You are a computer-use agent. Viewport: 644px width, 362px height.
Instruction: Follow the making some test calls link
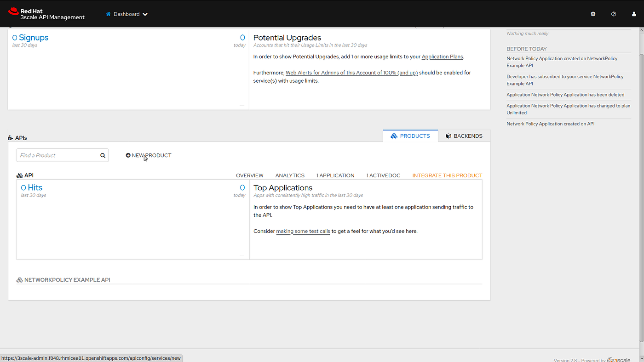303,231
